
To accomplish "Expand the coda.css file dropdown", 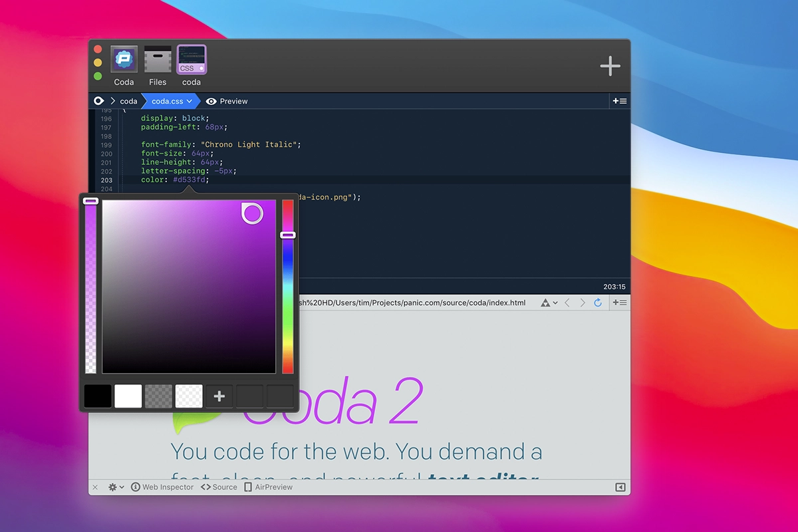I will coord(190,101).
